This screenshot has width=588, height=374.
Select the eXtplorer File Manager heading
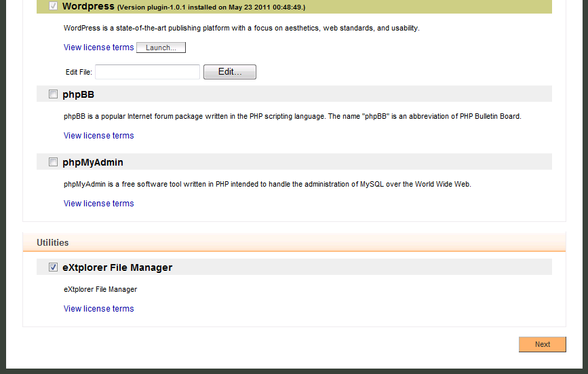[117, 267]
